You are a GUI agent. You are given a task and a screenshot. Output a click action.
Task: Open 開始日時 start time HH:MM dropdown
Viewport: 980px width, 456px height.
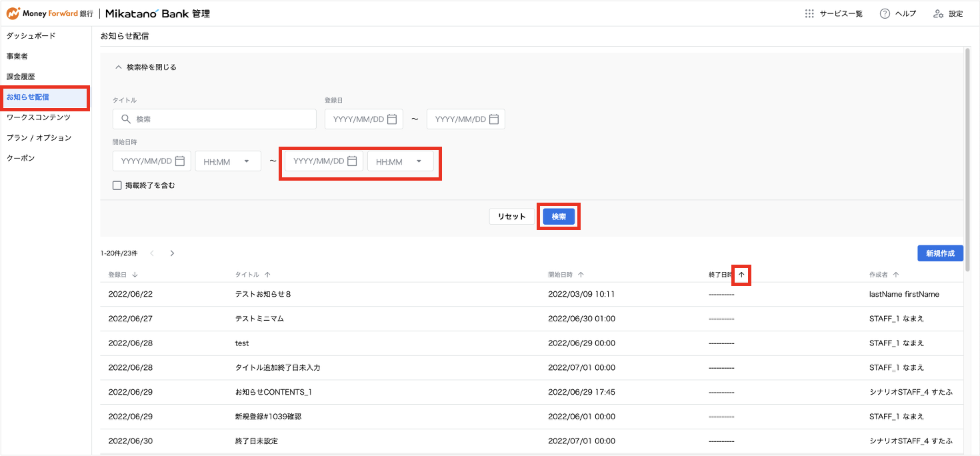228,161
